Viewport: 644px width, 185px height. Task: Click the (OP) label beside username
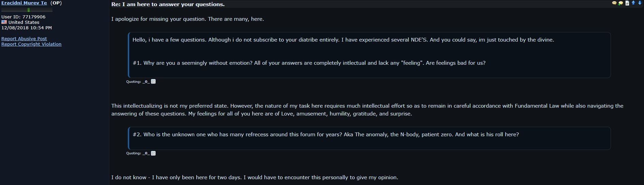pos(56,3)
